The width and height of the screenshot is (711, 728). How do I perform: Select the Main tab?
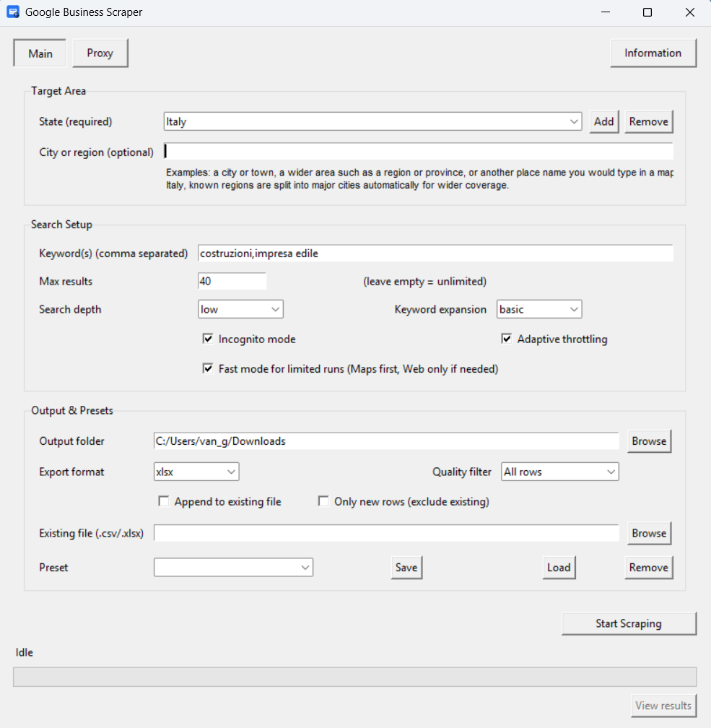pyautogui.click(x=40, y=53)
